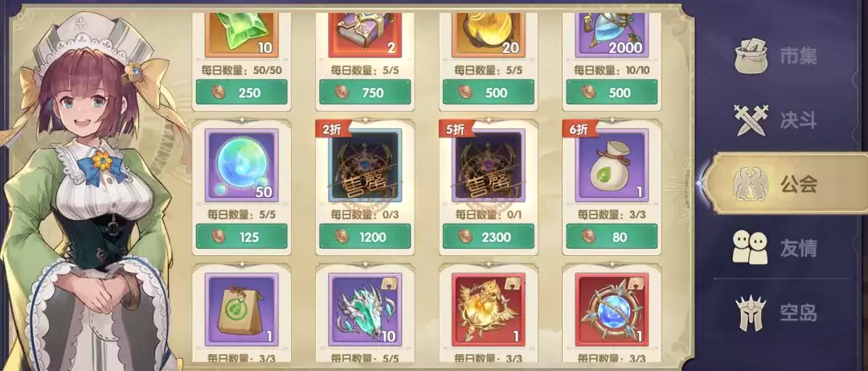Pick the golden winged emblem item
This screenshot has height=371, width=868.
489,310
